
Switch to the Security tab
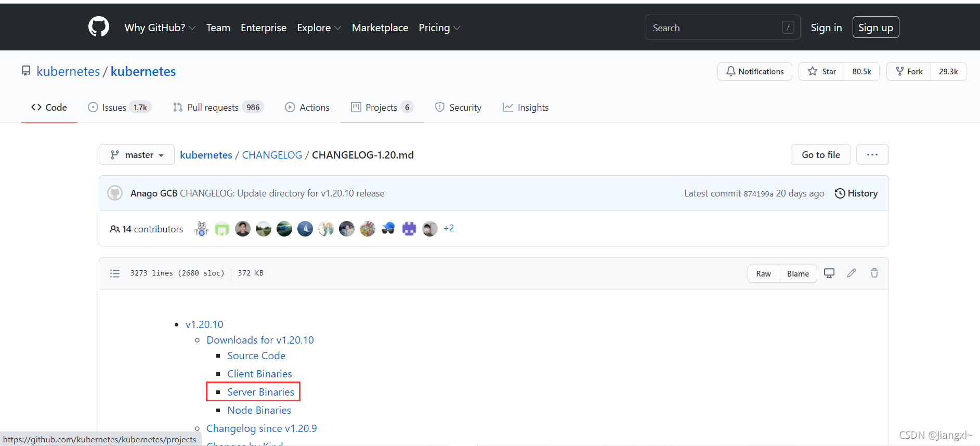point(458,108)
